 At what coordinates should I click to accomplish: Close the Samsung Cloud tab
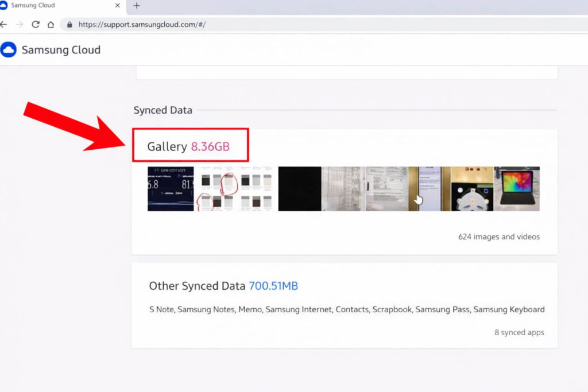pyautogui.click(x=118, y=6)
